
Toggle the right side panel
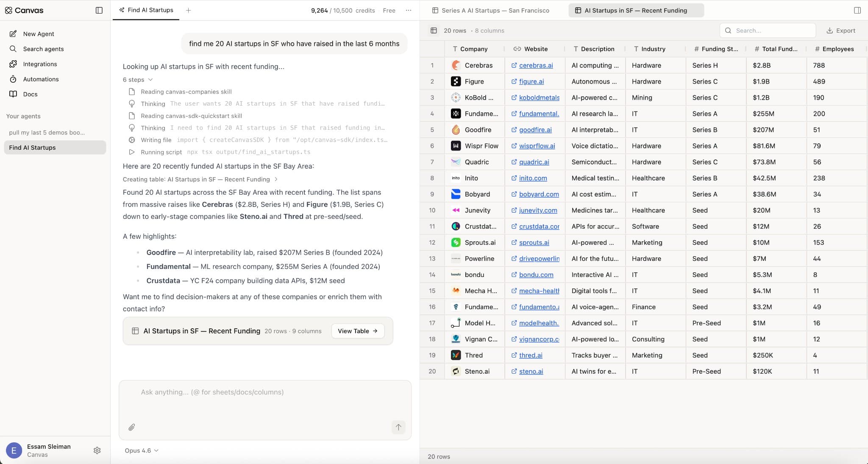[857, 10]
